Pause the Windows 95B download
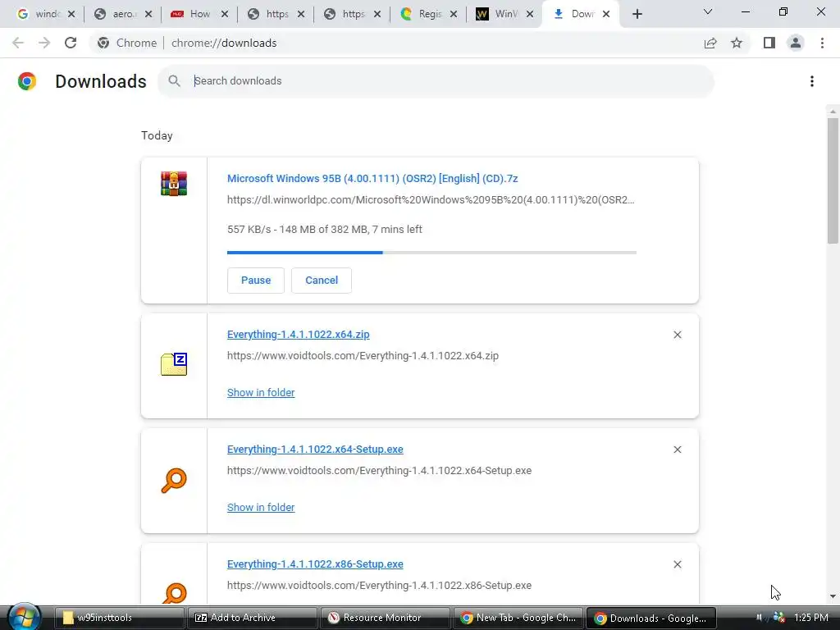 point(256,281)
